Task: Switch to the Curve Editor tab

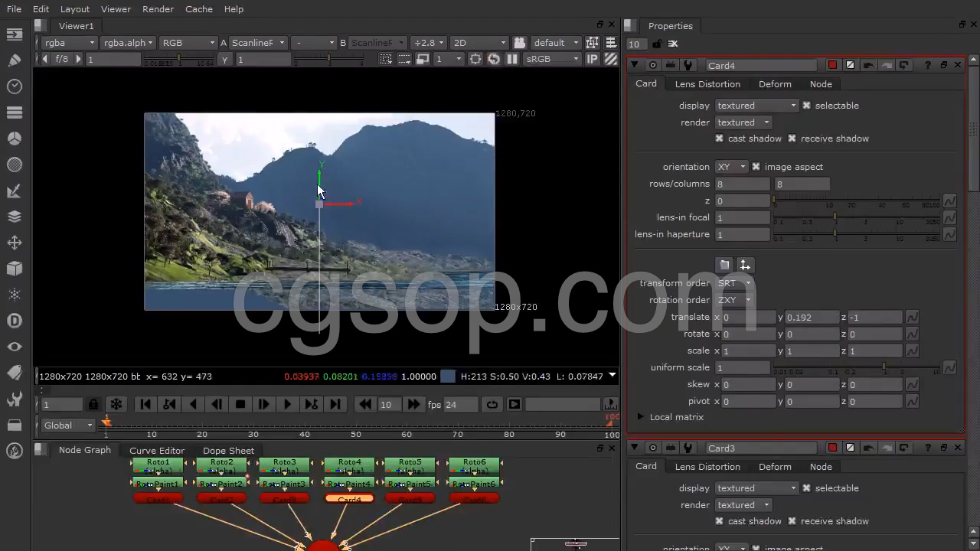Action: [x=157, y=451]
